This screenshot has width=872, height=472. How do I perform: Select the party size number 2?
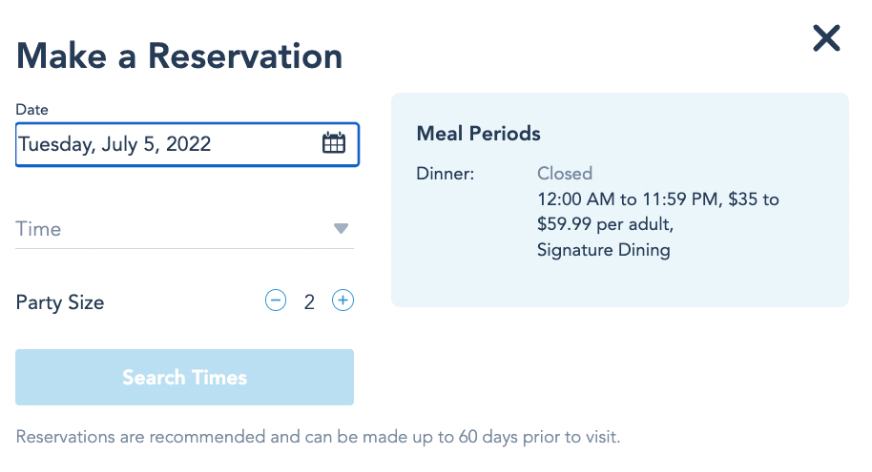click(x=309, y=301)
